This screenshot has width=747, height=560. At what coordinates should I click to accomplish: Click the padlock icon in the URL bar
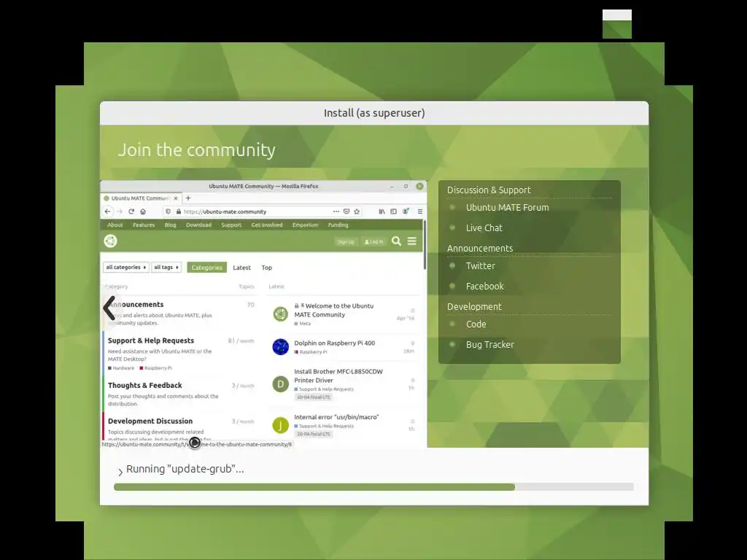click(178, 211)
